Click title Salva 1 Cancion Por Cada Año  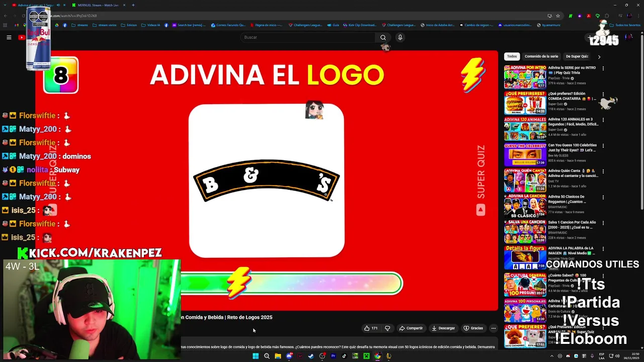point(572,225)
